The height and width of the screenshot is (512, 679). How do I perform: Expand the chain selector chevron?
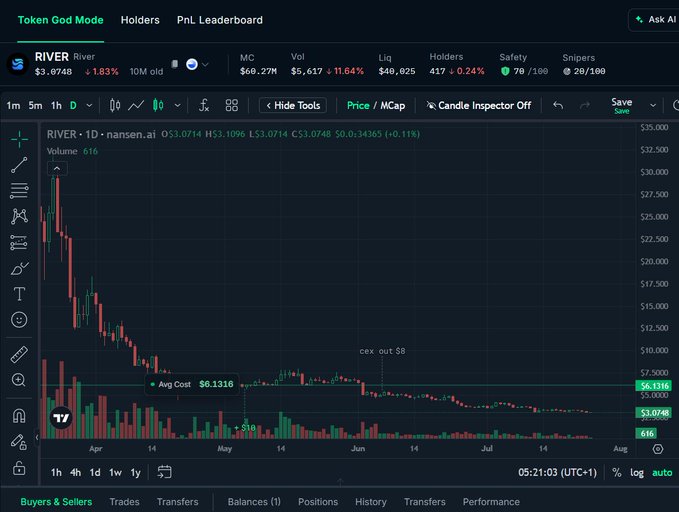[x=205, y=65]
